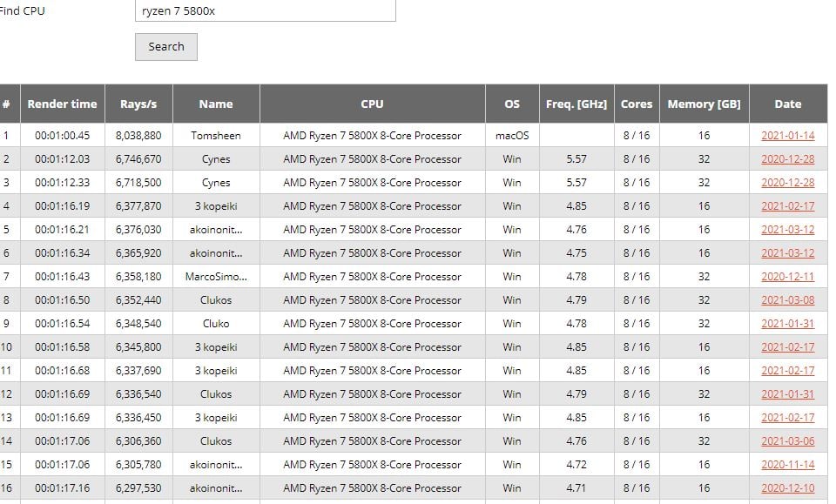Click the name Cluko in row 9

click(216, 323)
